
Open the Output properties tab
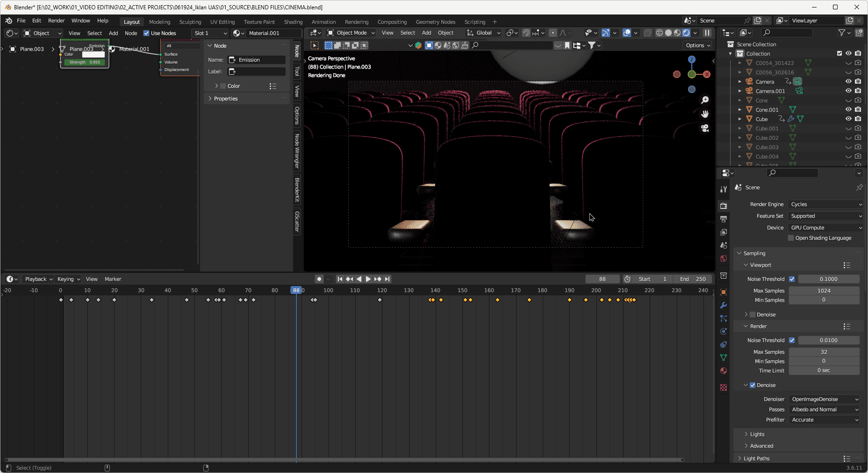coord(724,219)
